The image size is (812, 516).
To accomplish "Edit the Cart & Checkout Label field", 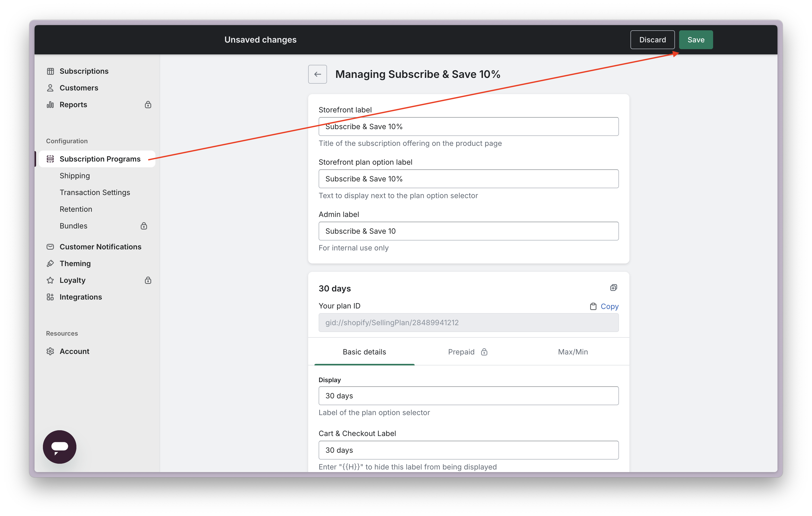I will click(x=468, y=450).
